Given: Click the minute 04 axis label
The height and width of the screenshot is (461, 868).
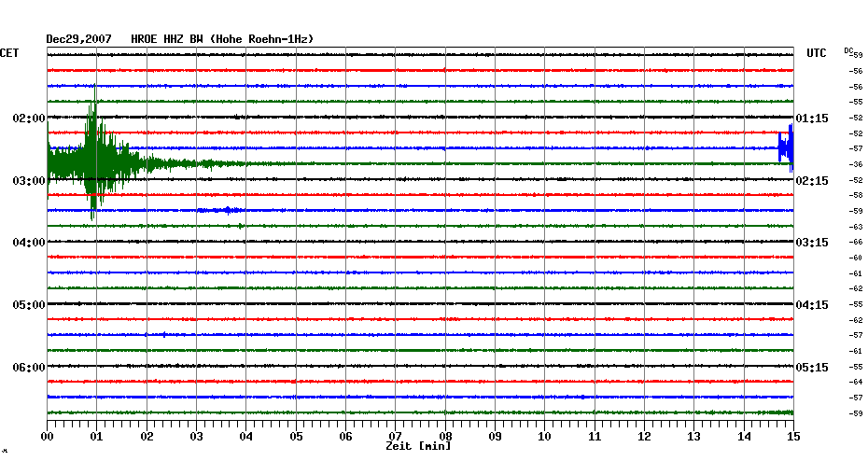Looking at the screenshot, I should click(246, 436).
